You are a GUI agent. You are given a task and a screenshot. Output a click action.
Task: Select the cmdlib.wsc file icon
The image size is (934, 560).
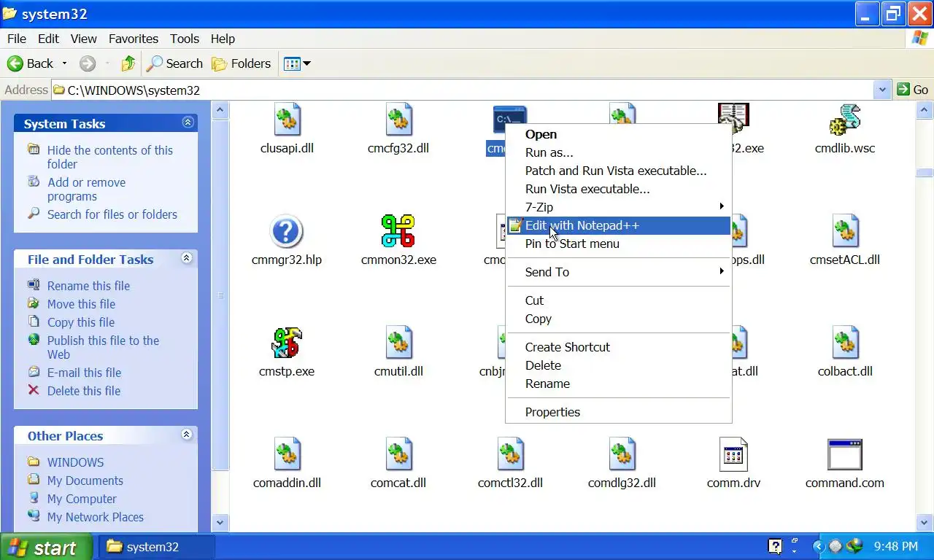coord(845,119)
